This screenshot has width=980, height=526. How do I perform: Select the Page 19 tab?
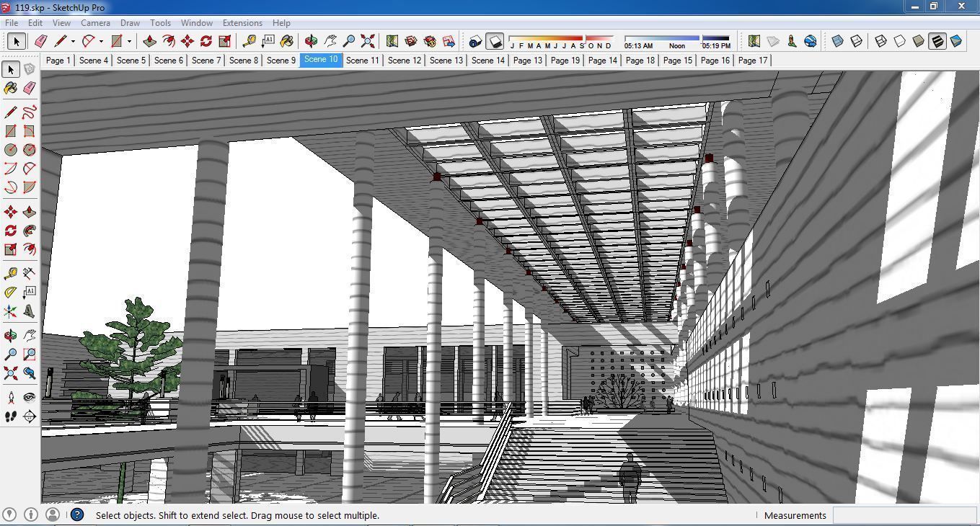click(565, 61)
